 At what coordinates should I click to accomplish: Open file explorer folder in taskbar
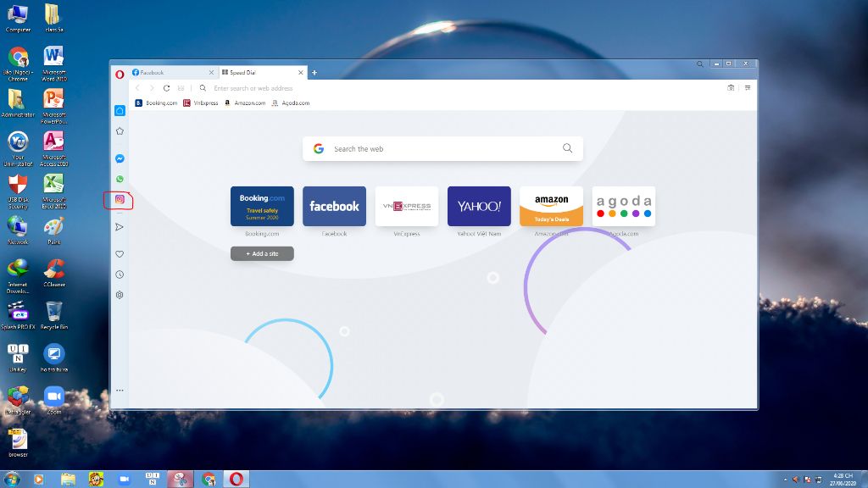coord(68,480)
